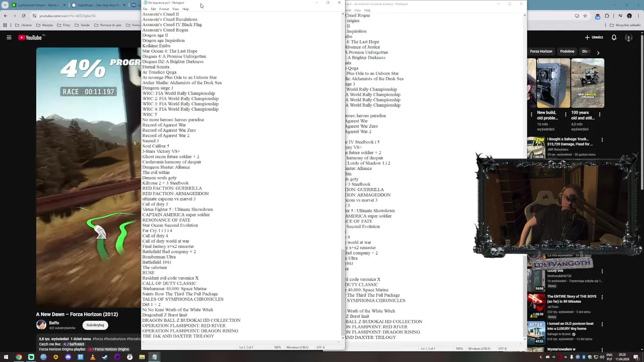Show next filter chips arrow
The width and height of the screenshot is (644, 362).
[x=598, y=52]
